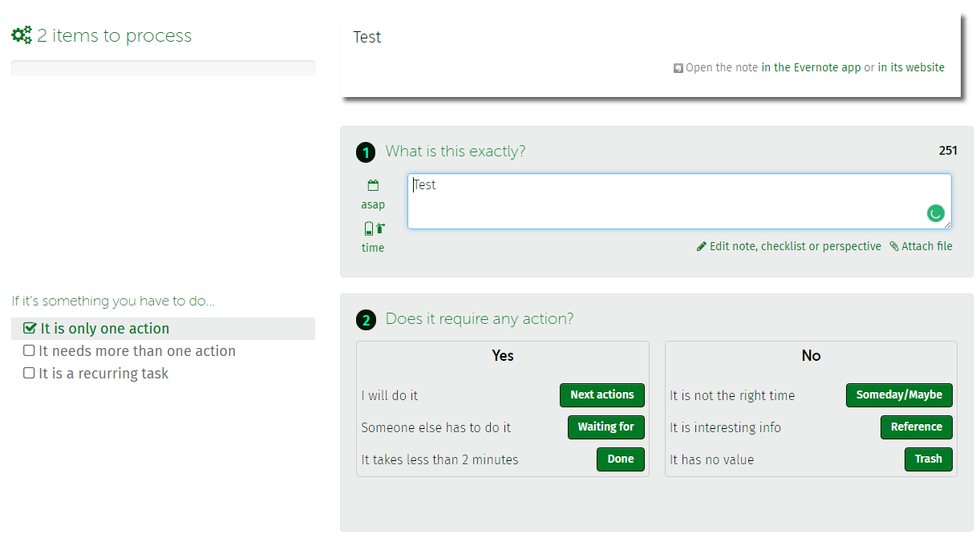Image resolution: width=980 pixels, height=538 pixels.
Task: Click It takes less than 2 minutes text
Action: click(439, 459)
